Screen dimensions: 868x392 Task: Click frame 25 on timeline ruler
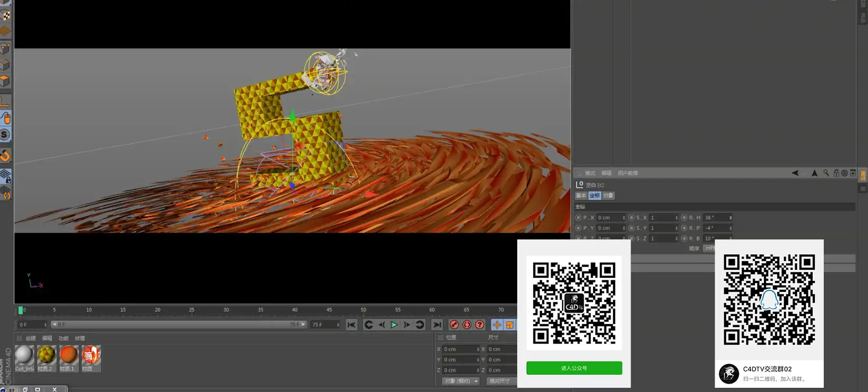192,311
